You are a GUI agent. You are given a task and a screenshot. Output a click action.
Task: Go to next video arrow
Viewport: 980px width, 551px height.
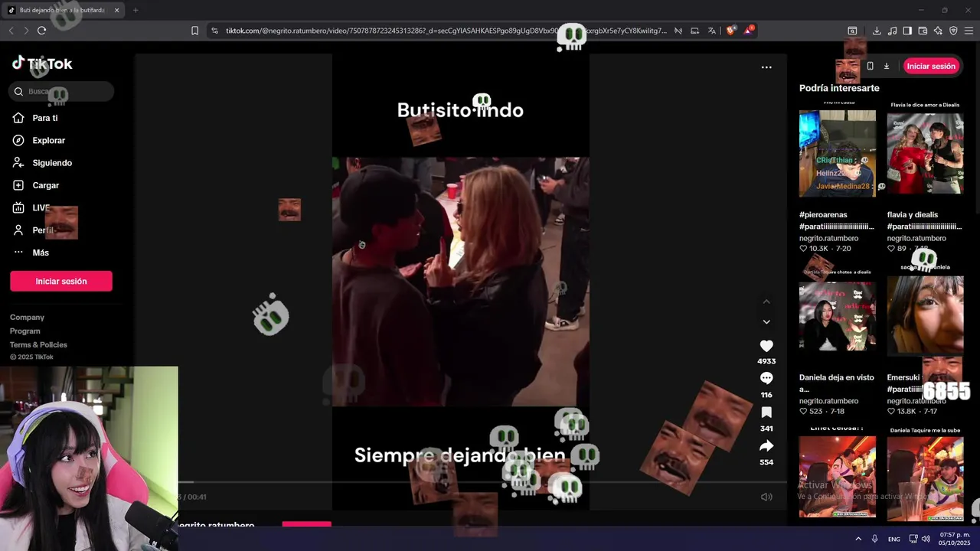tap(766, 321)
